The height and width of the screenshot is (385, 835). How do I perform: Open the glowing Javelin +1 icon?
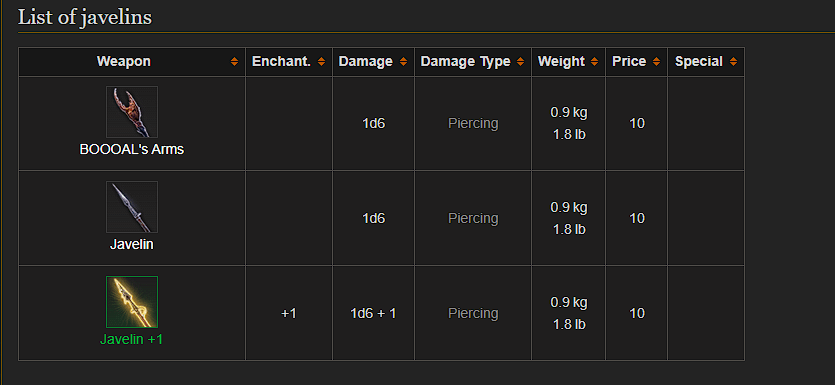click(x=132, y=301)
